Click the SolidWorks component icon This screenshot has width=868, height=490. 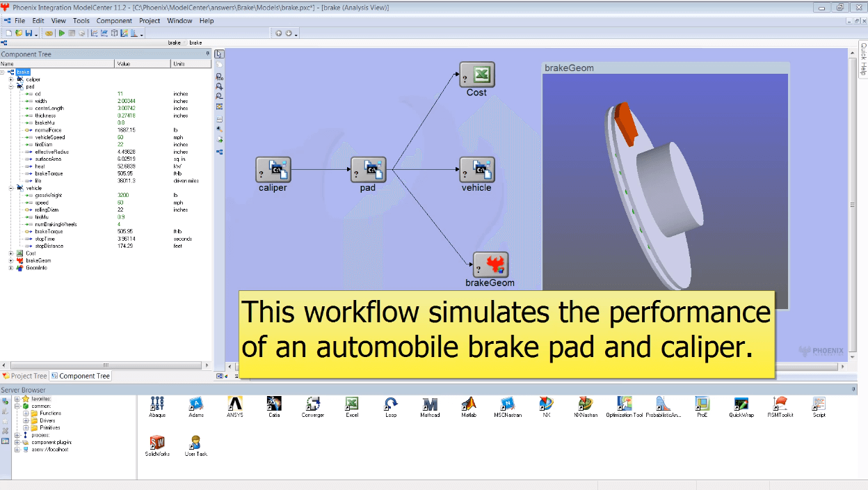pyautogui.click(x=157, y=443)
